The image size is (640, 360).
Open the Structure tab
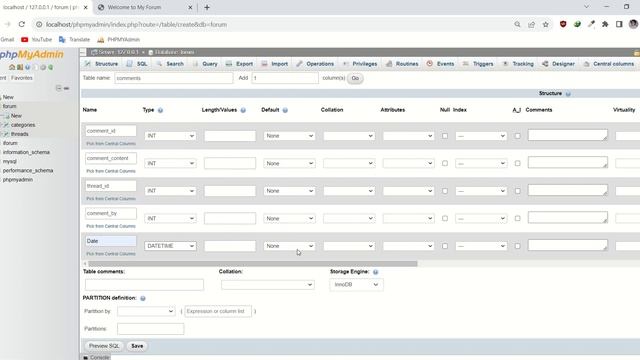[x=102, y=64]
